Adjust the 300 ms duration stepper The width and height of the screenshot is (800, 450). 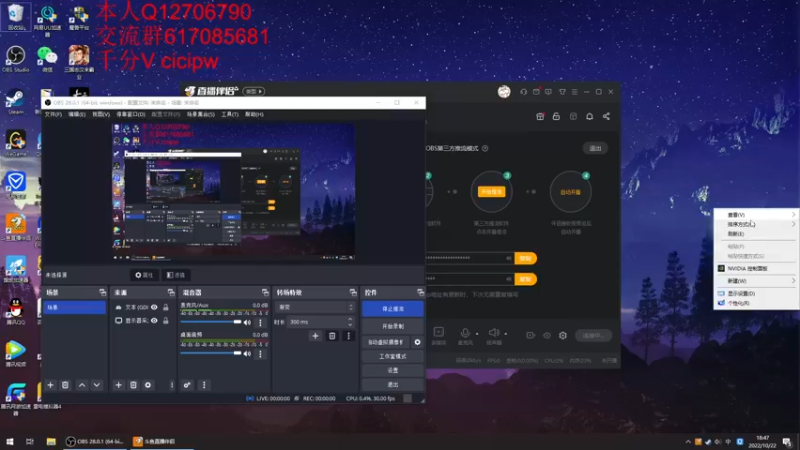[350, 322]
